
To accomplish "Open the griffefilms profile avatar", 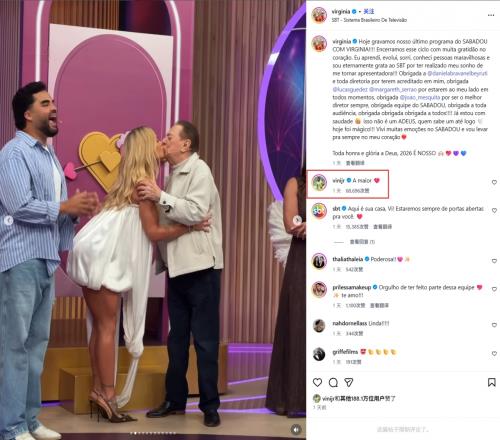I will coord(319,354).
